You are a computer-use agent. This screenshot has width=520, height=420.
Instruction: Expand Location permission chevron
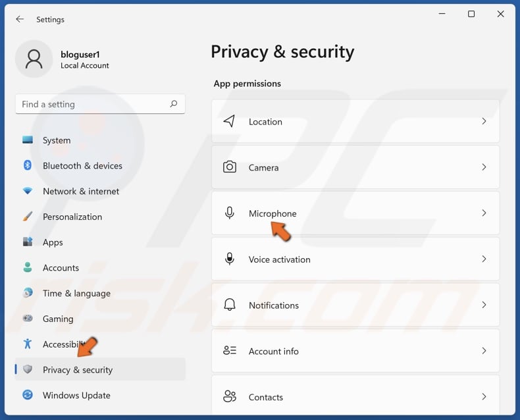(484, 121)
